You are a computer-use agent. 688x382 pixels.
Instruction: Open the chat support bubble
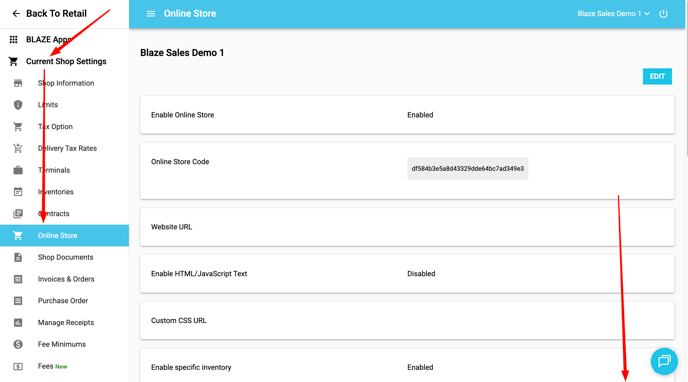(x=664, y=361)
